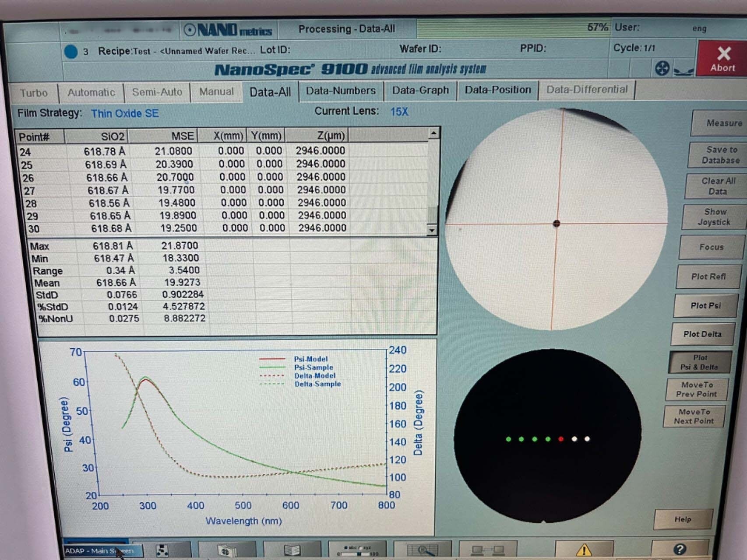Click MoveTo Next Point button
The image size is (747, 560).
click(694, 416)
